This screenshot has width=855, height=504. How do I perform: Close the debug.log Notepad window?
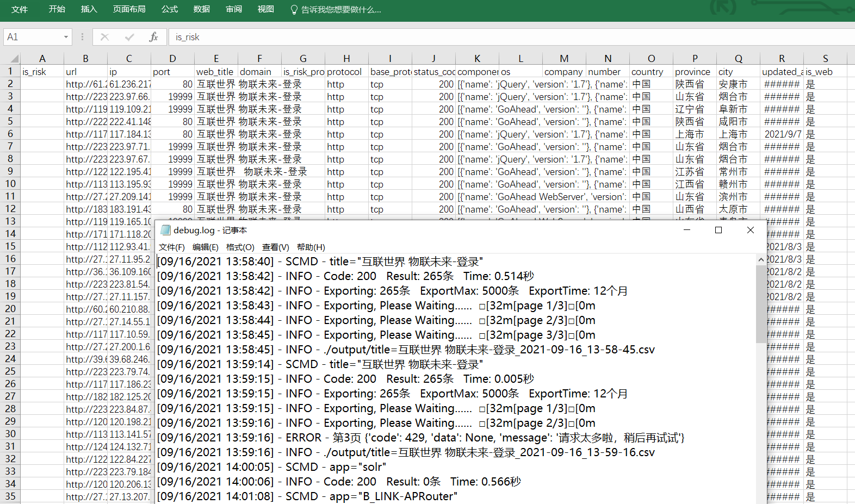(751, 230)
